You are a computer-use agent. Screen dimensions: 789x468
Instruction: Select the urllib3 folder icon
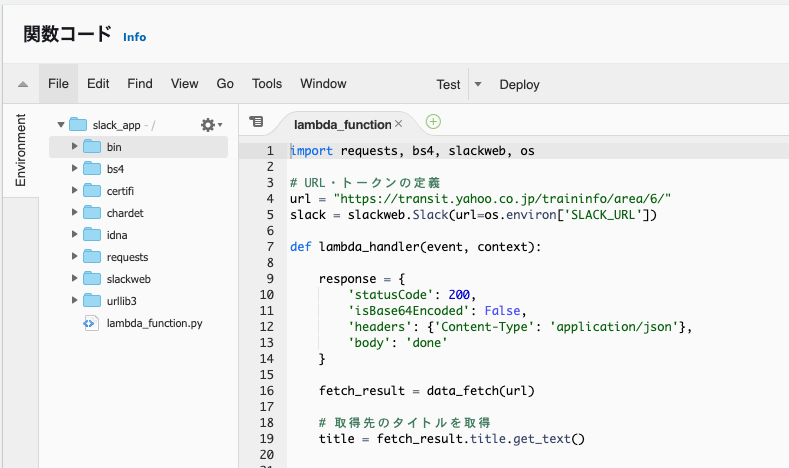tap(92, 300)
